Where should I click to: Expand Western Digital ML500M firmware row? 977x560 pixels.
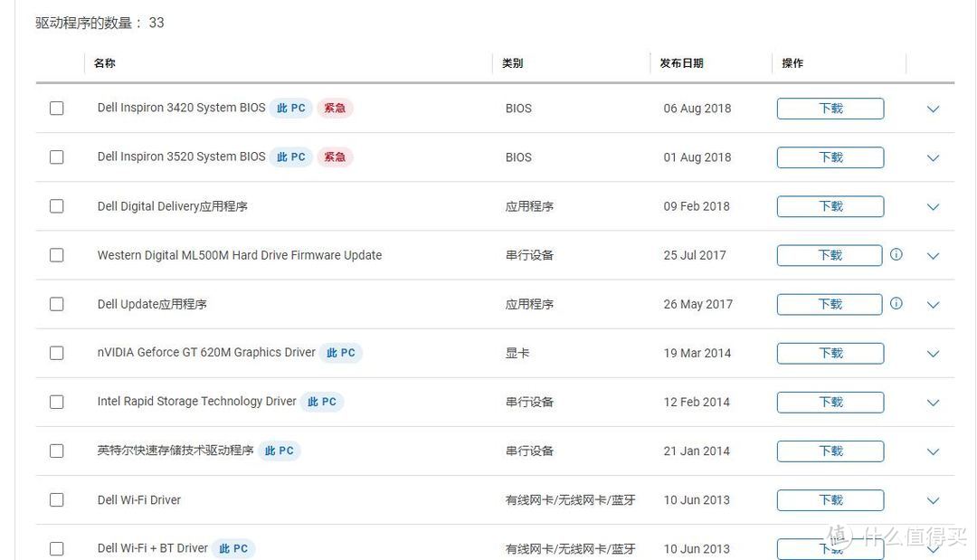[x=933, y=256]
